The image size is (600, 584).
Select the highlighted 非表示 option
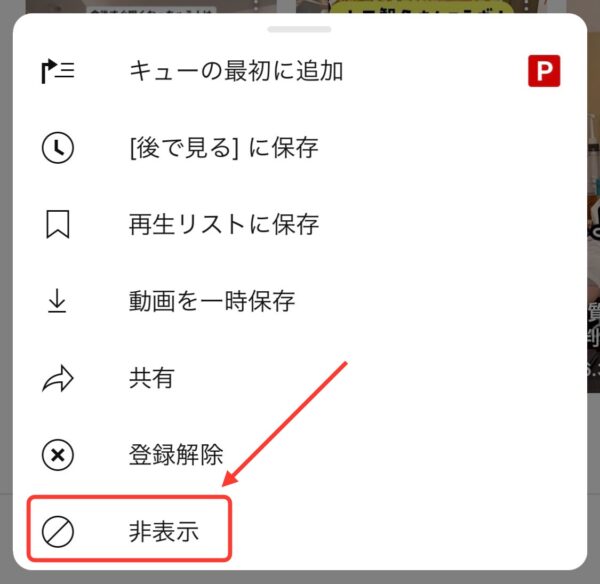tap(130, 529)
